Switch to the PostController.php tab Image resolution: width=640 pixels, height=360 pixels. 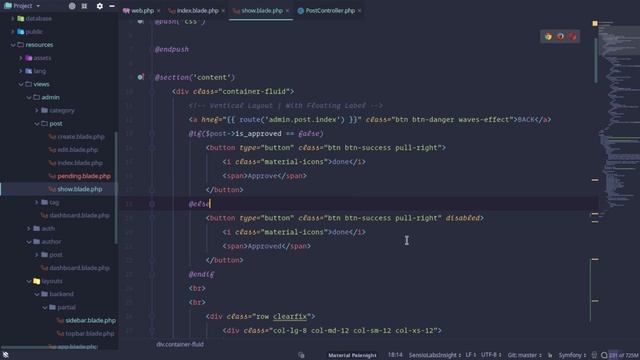(330, 11)
